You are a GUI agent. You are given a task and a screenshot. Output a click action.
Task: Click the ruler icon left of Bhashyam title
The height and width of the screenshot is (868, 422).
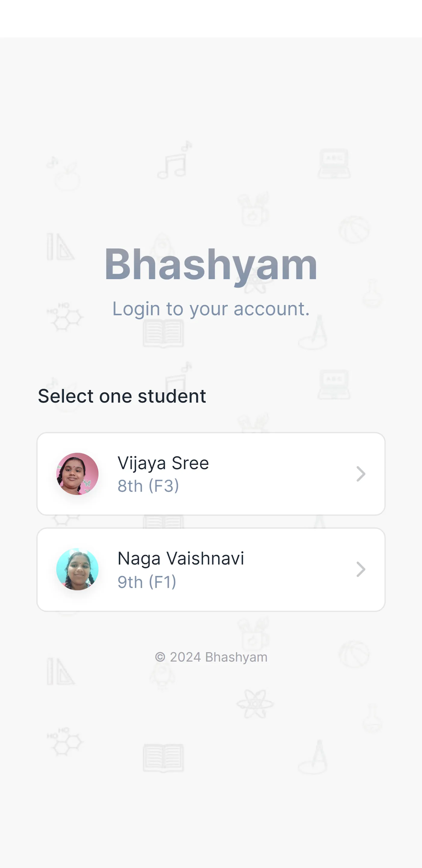60,247
